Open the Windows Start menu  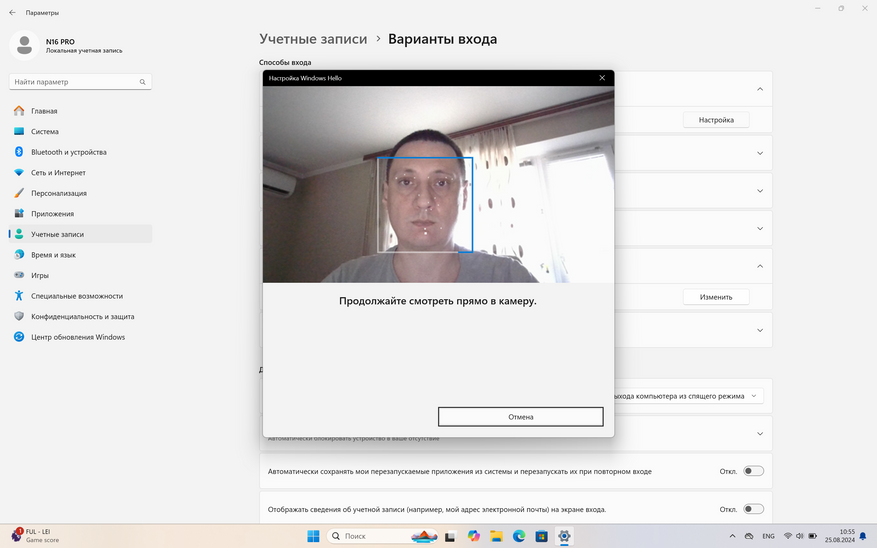(313, 536)
